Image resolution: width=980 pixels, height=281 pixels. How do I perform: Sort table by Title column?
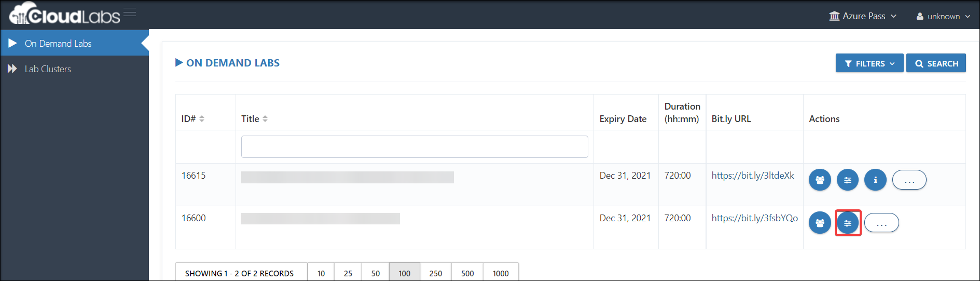coord(254,119)
